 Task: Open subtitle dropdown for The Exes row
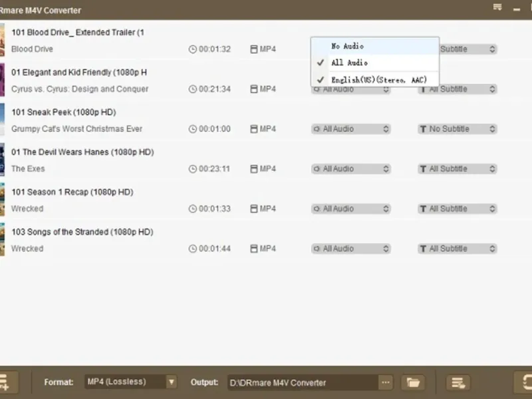point(458,169)
